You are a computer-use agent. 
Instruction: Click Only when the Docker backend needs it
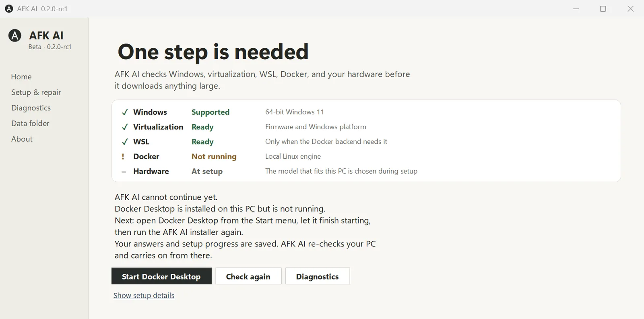point(326,142)
